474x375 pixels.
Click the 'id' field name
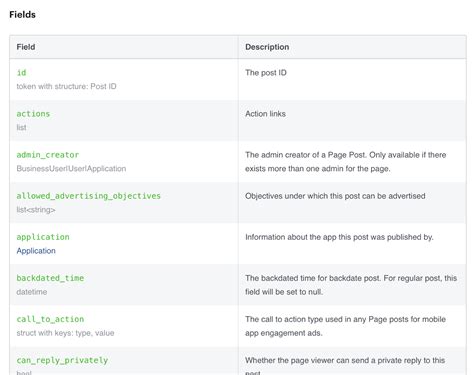21,73
